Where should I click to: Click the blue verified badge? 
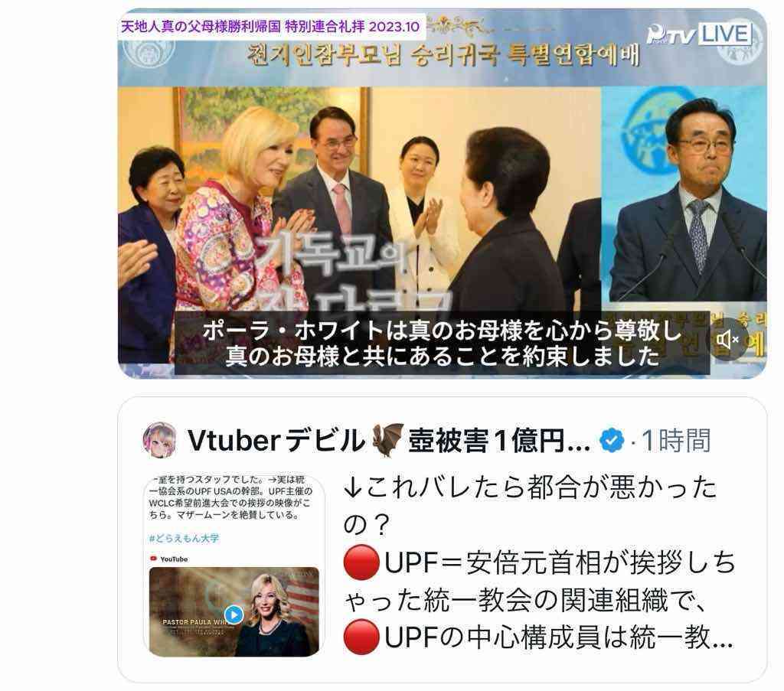pos(612,441)
